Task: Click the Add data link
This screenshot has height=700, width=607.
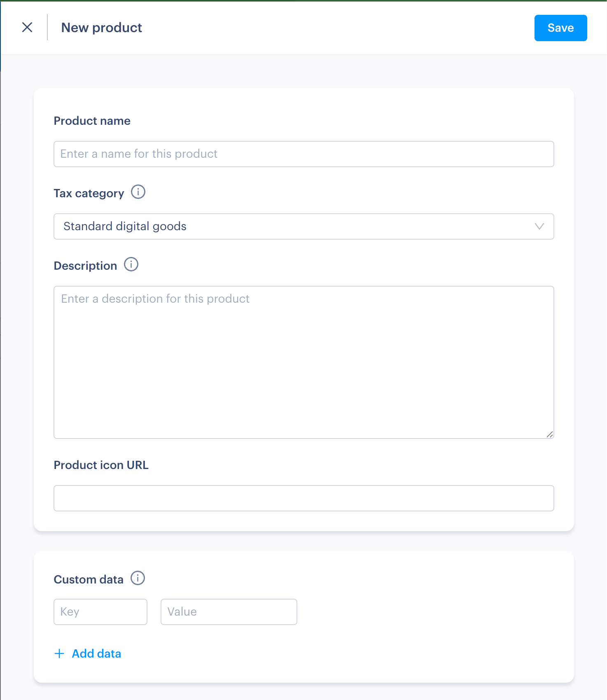Action: [x=96, y=653]
